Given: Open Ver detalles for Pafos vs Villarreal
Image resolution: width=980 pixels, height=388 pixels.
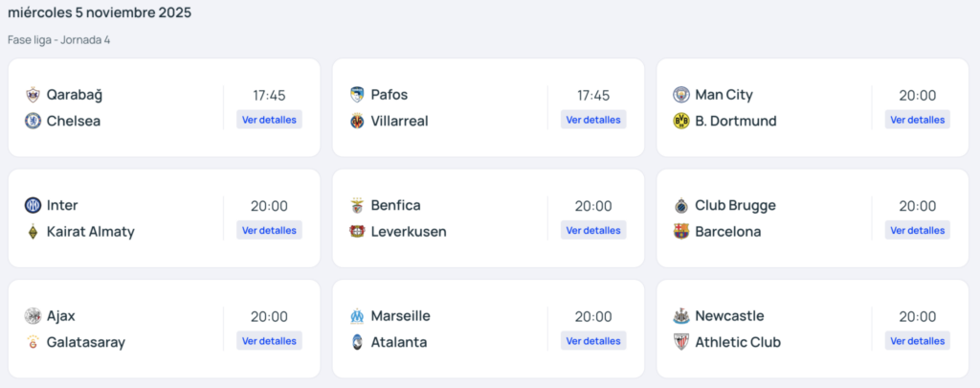Looking at the screenshot, I should pyautogui.click(x=593, y=120).
